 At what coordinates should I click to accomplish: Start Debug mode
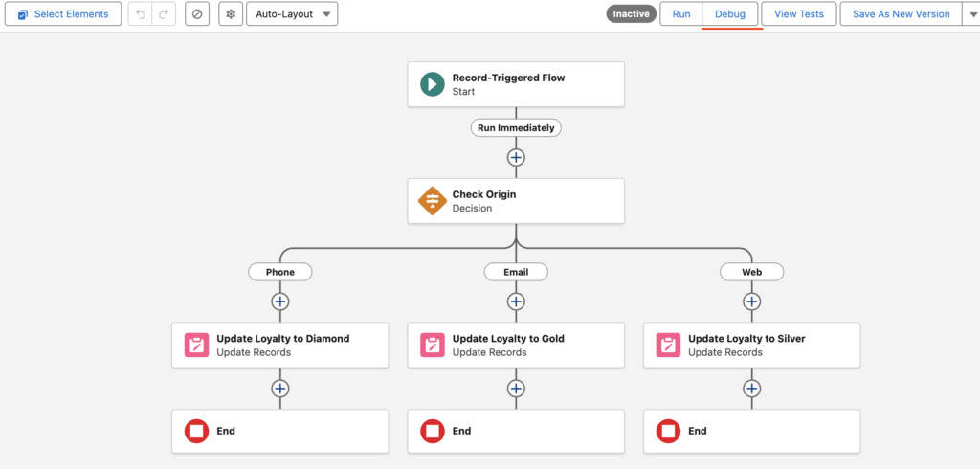pyautogui.click(x=730, y=13)
